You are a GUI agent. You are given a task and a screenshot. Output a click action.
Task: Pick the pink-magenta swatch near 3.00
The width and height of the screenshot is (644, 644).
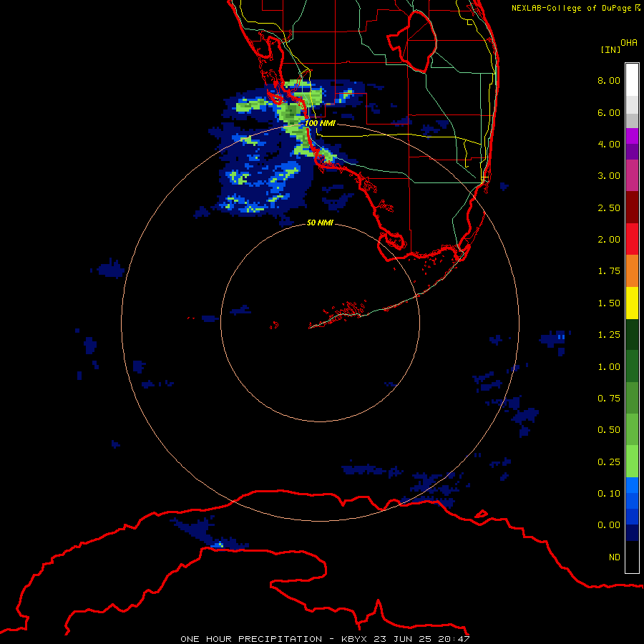(x=632, y=176)
